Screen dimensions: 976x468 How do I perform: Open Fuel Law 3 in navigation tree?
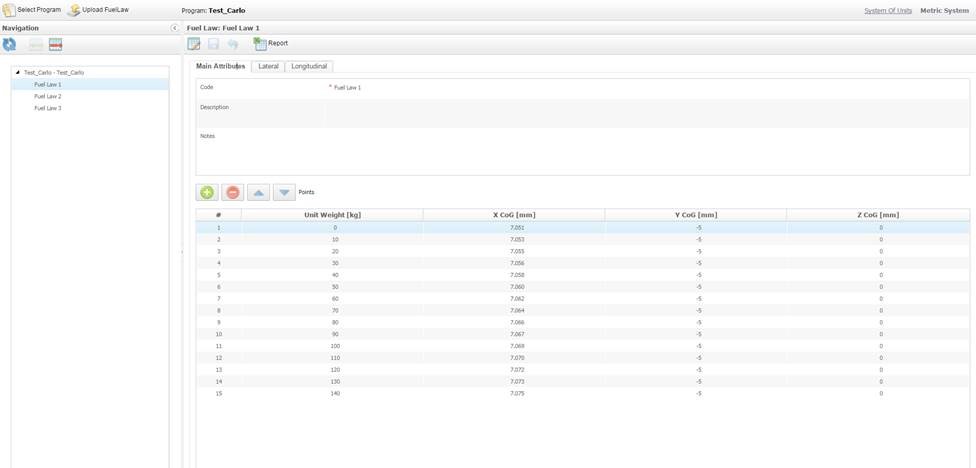[x=47, y=108]
